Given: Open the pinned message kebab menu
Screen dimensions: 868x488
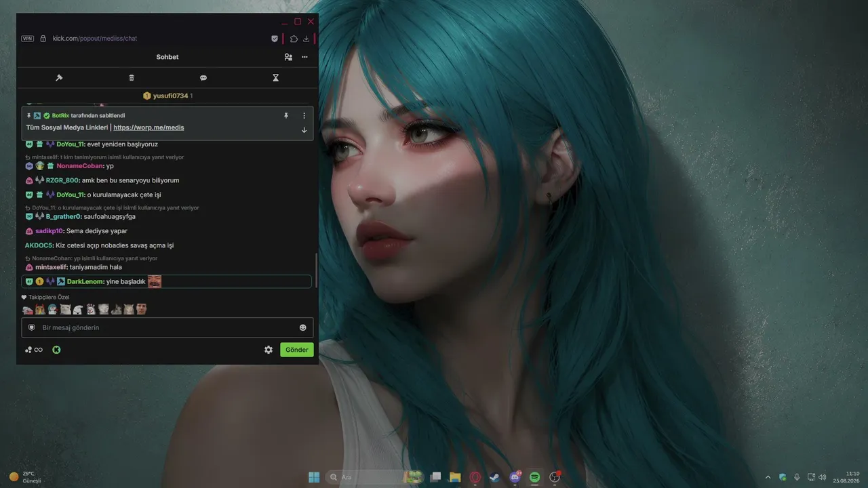Looking at the screenshot, I should [x=304, y=116].
